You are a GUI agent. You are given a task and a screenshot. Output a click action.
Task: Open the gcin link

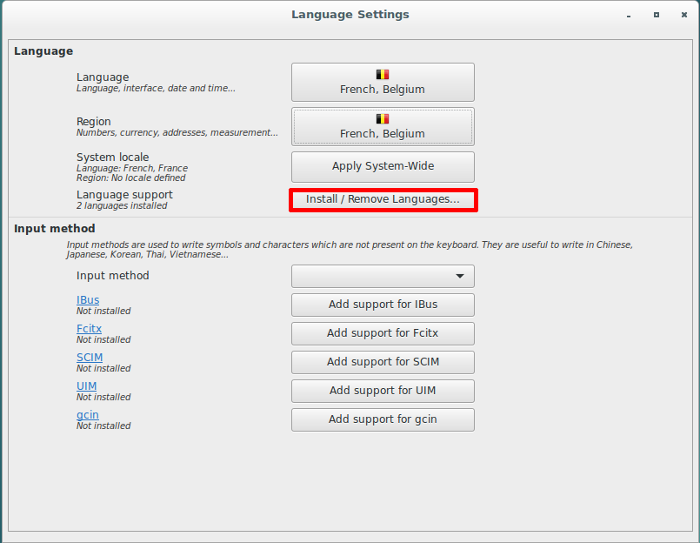[x=87, y=415]
